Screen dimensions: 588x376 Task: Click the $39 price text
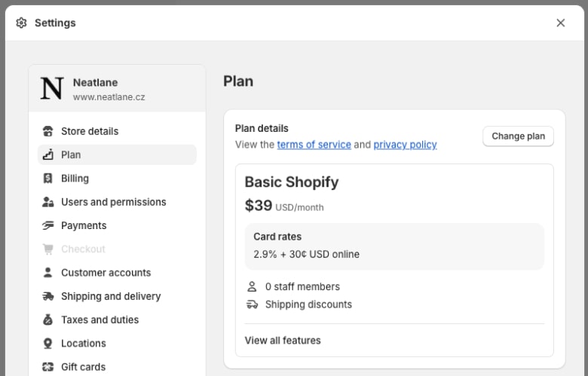point(259,206)
